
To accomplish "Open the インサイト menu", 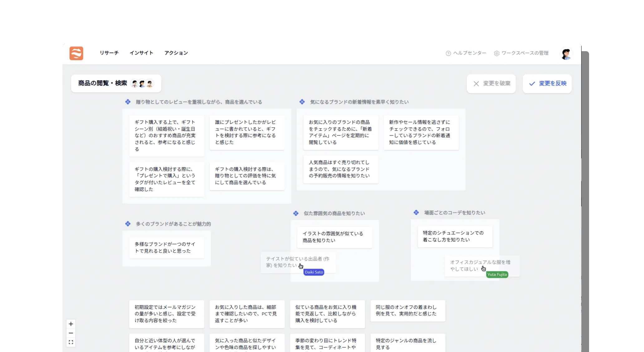I will coord(141,53).
